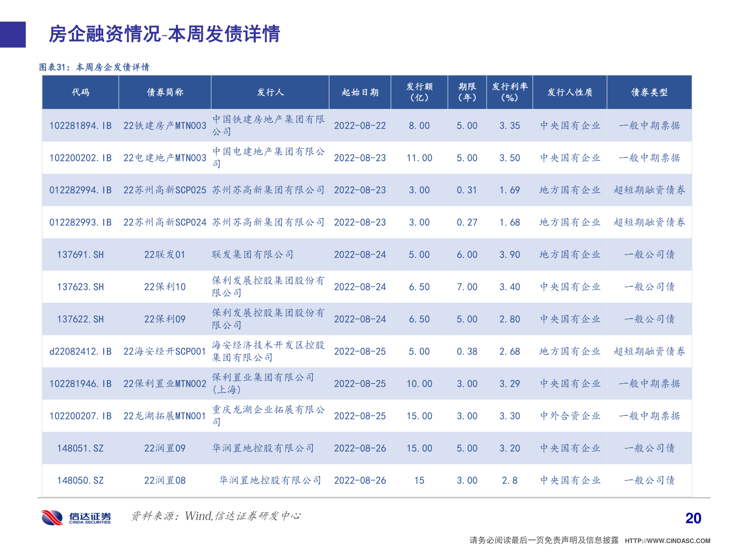The image size is (747, 560).
Task: Click the 6.00 term cell
Action: click(x=467, y=255)
